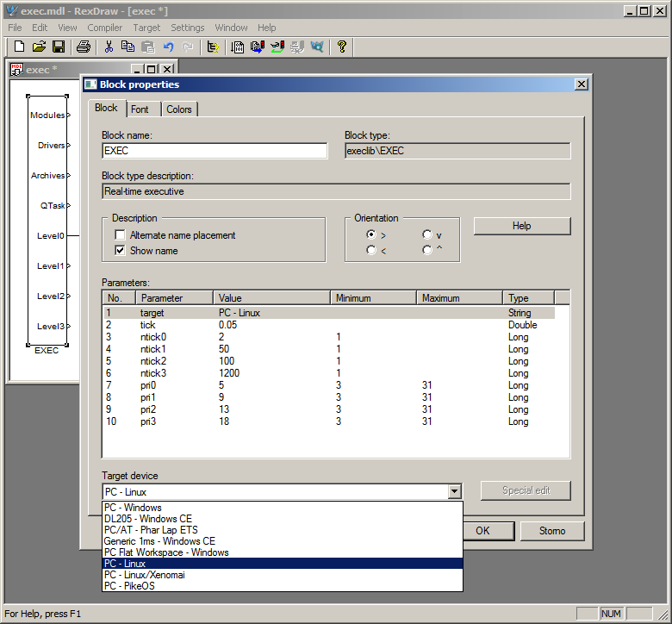
Task: Choose Generic 1ms - Windows CE target
Action: click(283, 540)
